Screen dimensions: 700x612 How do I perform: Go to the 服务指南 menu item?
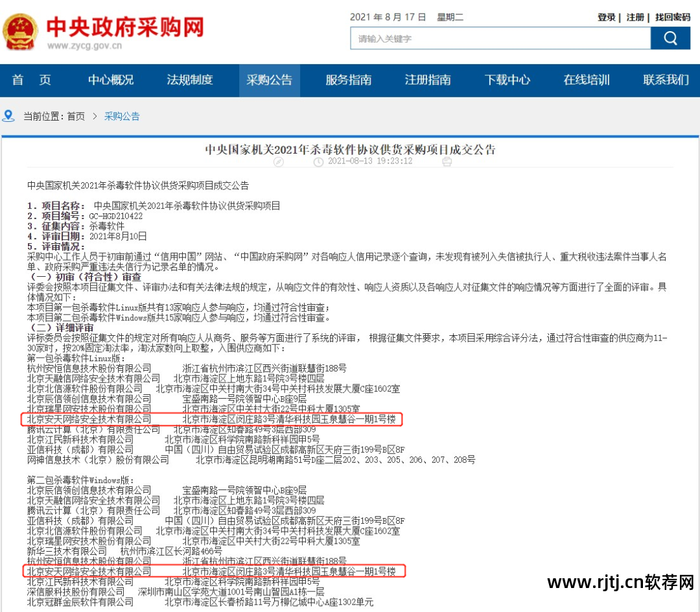(x=348, y=80)
